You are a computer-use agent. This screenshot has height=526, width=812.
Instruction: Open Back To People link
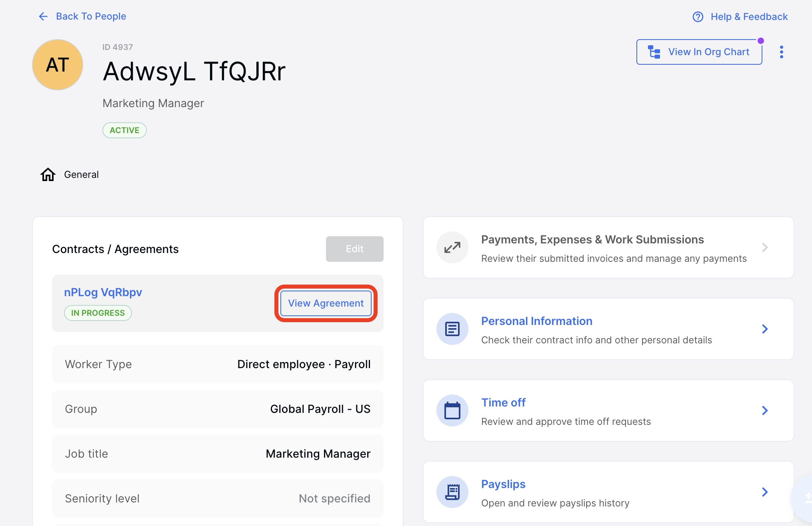click(x=91, y=16)
